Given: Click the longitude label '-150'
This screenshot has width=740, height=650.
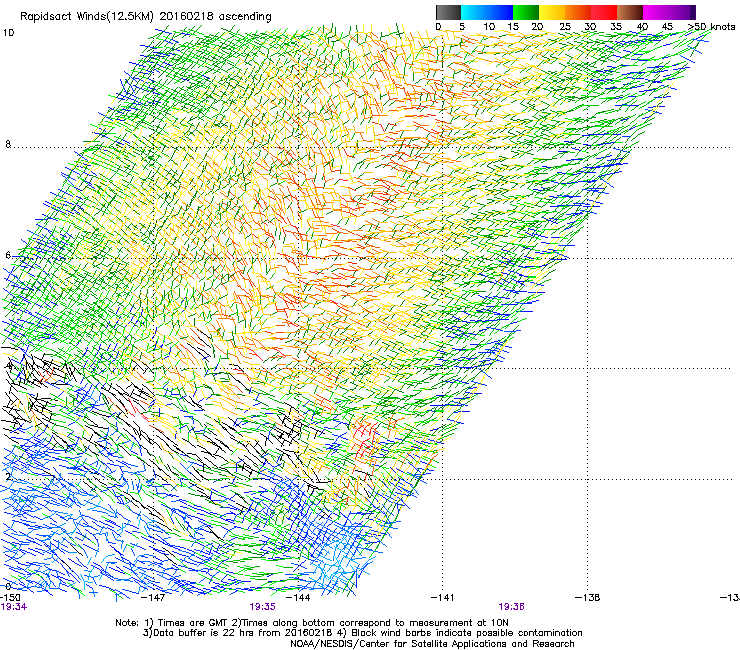Looking at the screenshot, I should pyautogui.click(x=10, y=598).
